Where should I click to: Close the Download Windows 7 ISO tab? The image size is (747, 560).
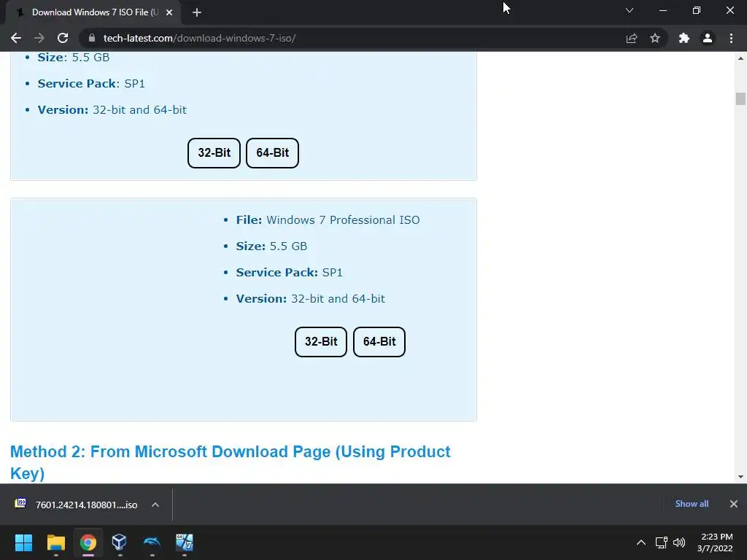coord(169,12)
